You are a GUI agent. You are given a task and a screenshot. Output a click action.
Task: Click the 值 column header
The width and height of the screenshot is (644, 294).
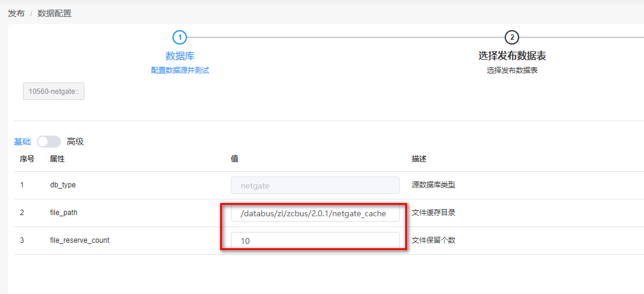pos(235,158)
